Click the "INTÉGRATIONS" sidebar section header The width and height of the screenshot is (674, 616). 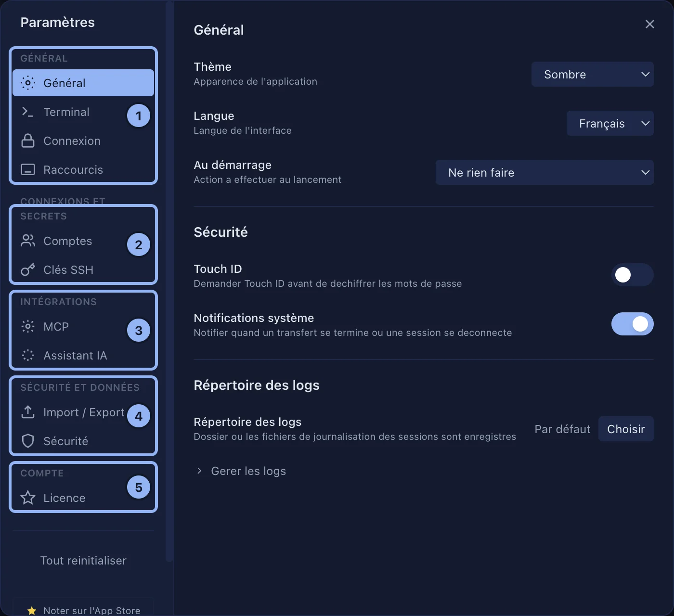(58, 302)
